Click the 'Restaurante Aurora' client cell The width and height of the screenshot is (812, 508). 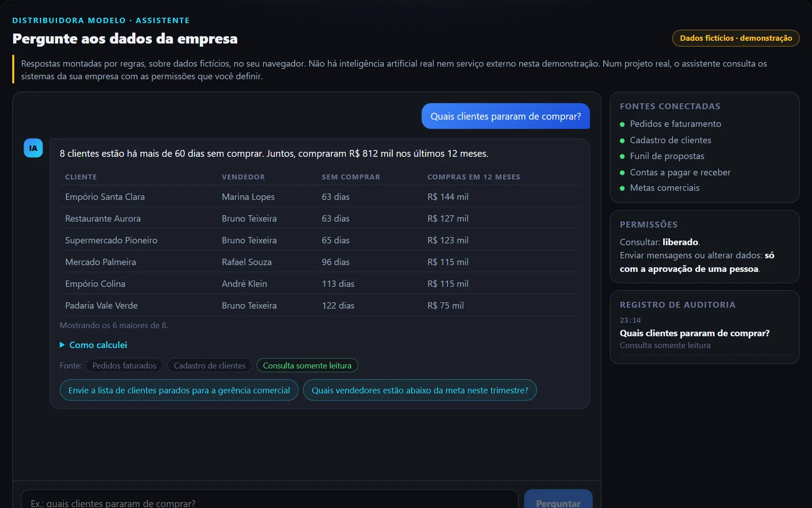coord(103,218)
